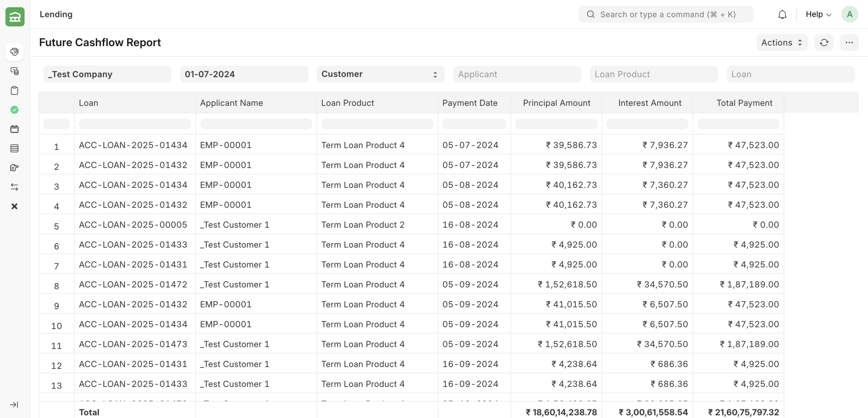Click the Future Cashflow Report title
868x418 pixels.
point(100,43)
